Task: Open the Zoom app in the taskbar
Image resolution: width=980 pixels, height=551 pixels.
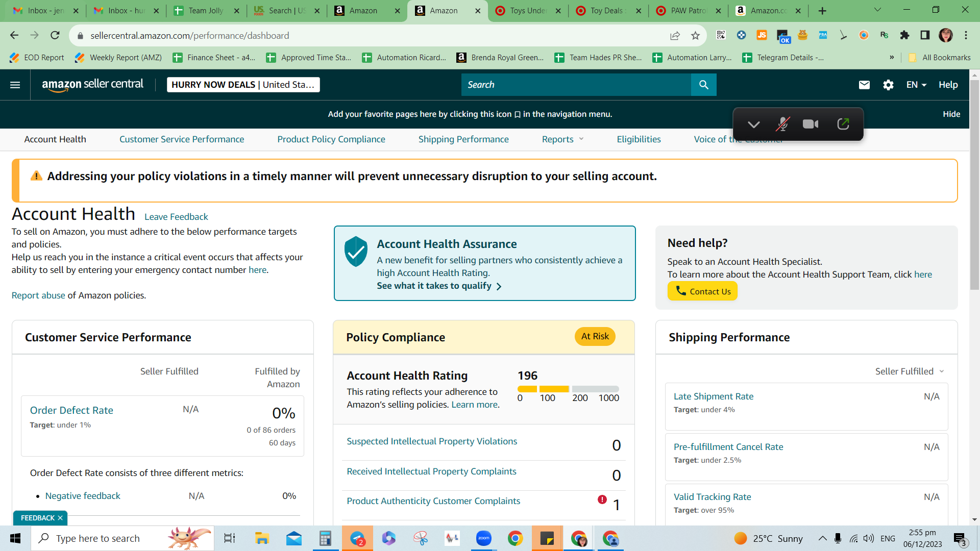Action: pos(483,538)
